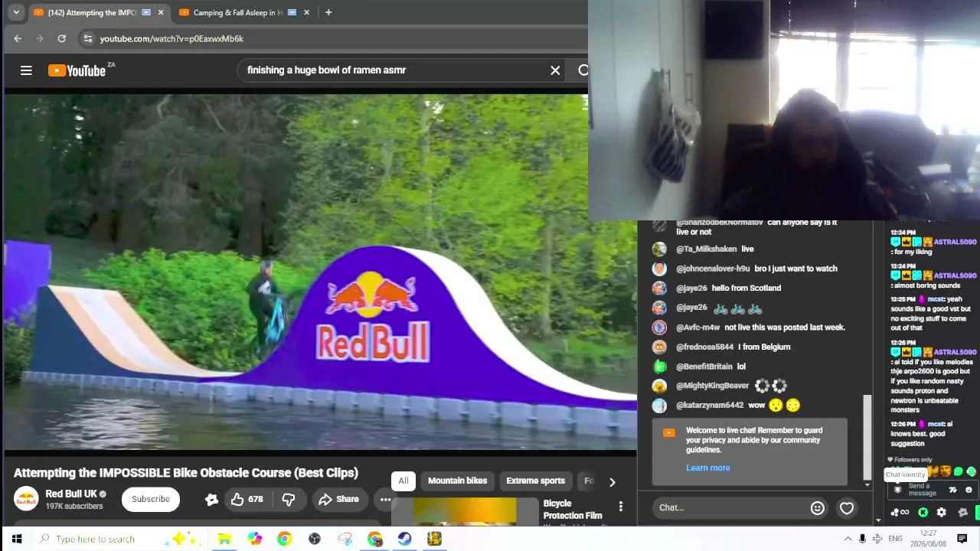The width and height of the screenshot is (980, 551).
Task: Open File Explorer from the taskbar
Action: click(x=224, y=539)
